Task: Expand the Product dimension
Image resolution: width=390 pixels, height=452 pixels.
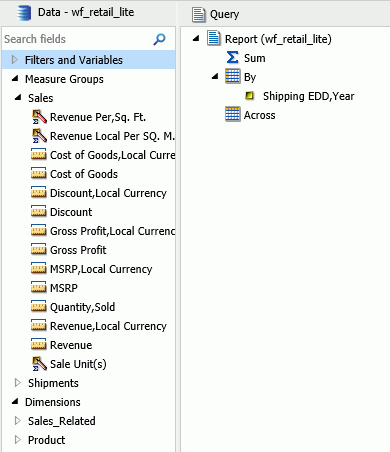Action: [x=18, y=440]
